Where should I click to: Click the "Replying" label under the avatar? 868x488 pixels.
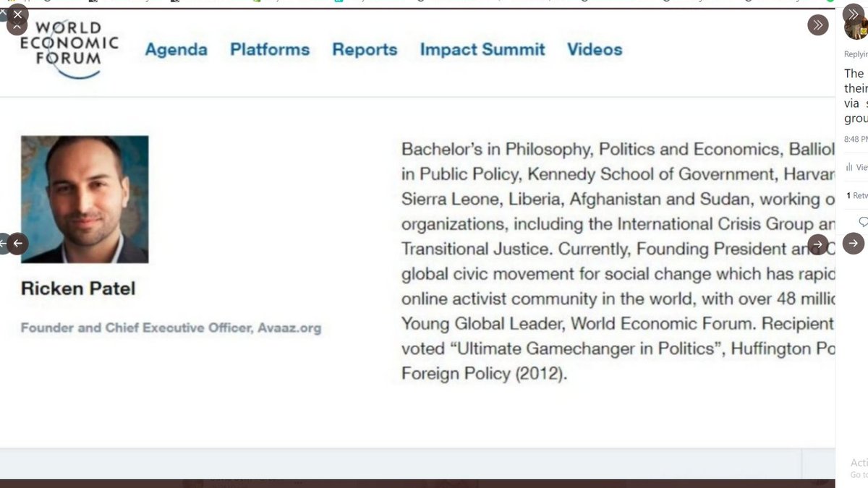856,54
